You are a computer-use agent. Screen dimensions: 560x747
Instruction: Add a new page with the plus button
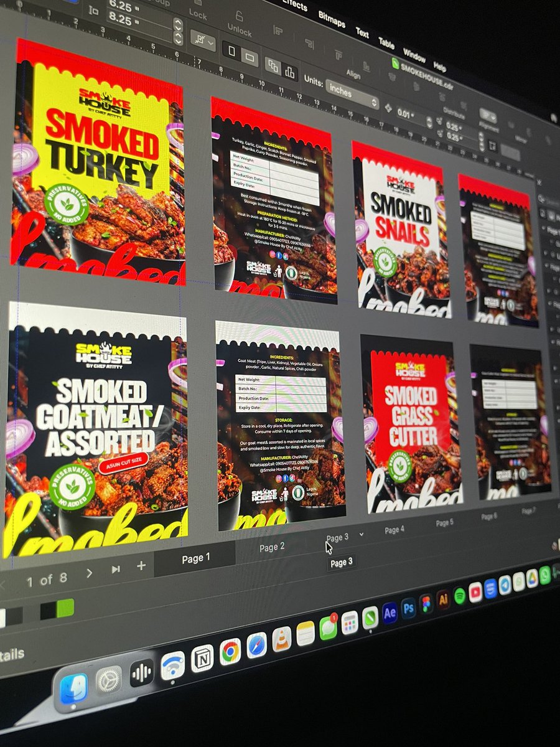pos(141,565)
